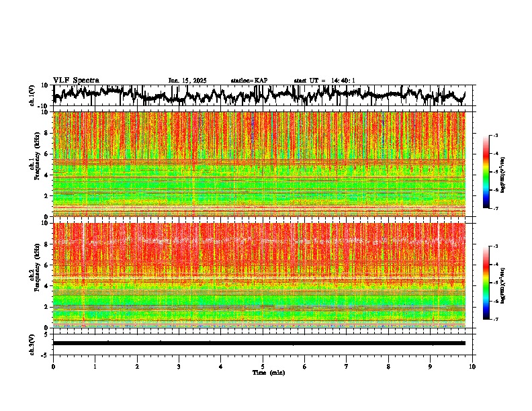The image size is (532, 411).
Task: Click the ch.2 colorbar 'log(PSD)(V²/Hz)' label
Action: pos(502,285)
